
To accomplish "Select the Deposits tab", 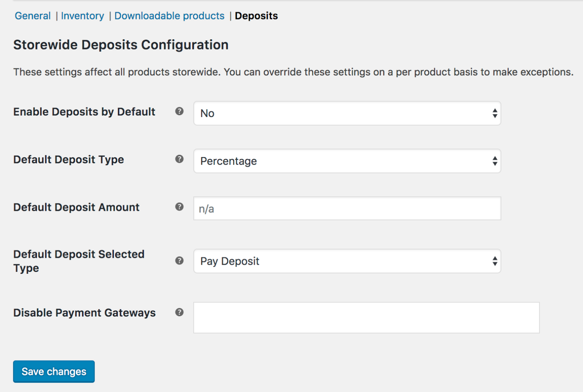I will pos(256,16).
